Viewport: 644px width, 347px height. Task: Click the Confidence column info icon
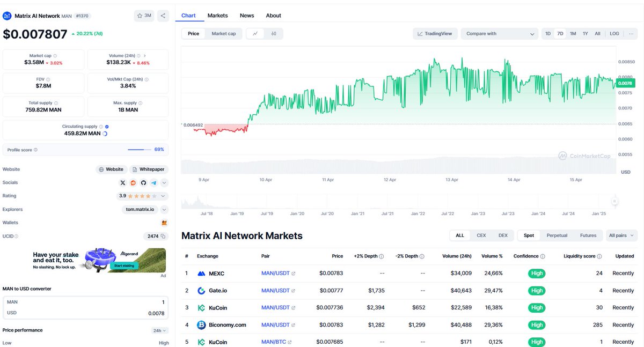[x=543, y=256]
